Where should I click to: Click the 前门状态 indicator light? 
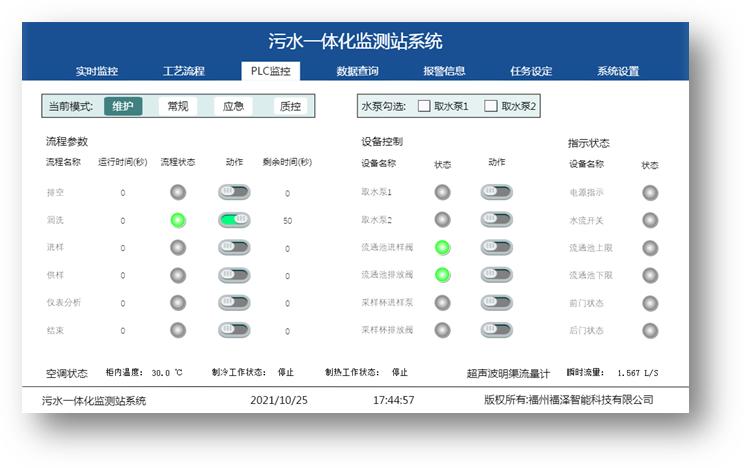coord(650,302)
